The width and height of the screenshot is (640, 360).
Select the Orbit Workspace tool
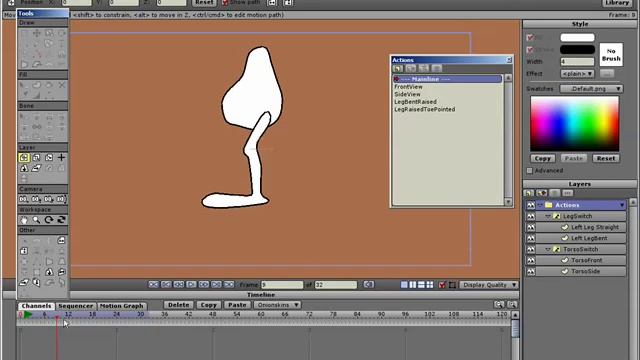point(61,220)
